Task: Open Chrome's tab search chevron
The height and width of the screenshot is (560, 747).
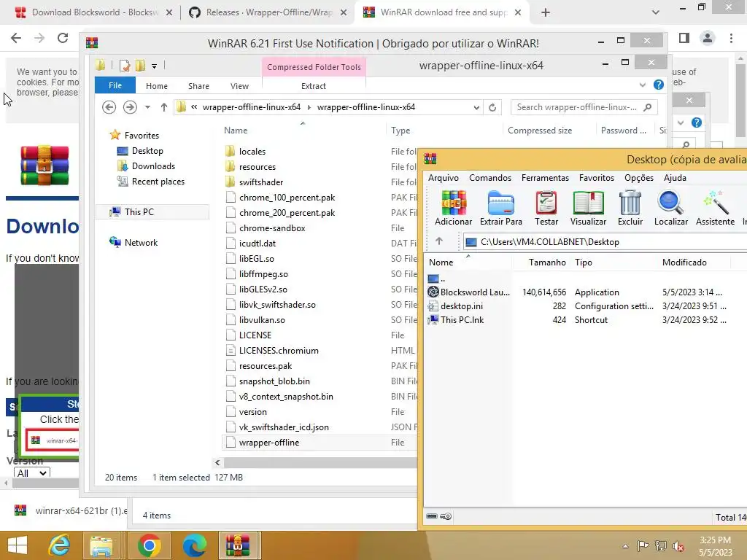Action: [x=656, y=12]
